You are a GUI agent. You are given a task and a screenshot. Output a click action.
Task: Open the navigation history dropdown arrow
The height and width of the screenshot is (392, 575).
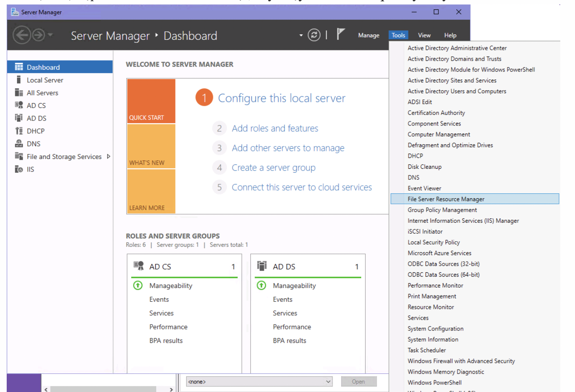[50, 35]
